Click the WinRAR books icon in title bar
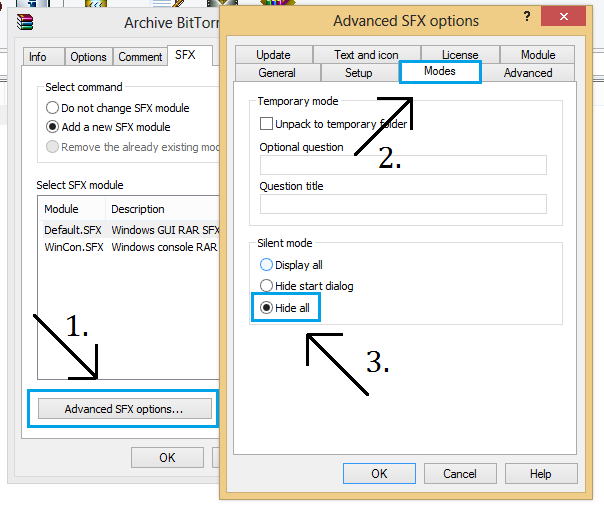 [25, 22]
